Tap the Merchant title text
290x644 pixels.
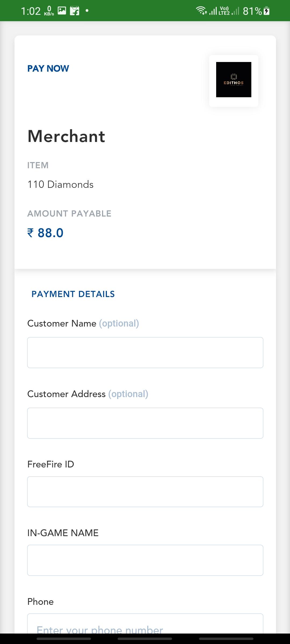pyautogui.click(x=66, y=136)
